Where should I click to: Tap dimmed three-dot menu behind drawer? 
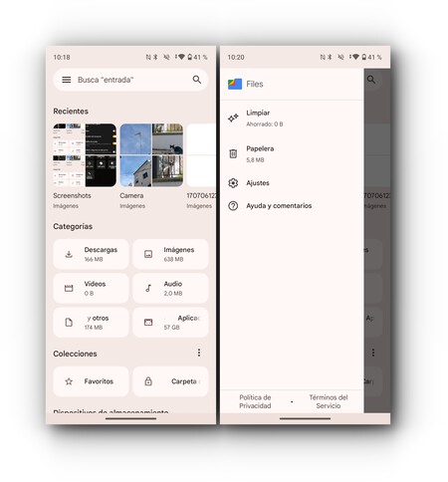coord(373,353)
